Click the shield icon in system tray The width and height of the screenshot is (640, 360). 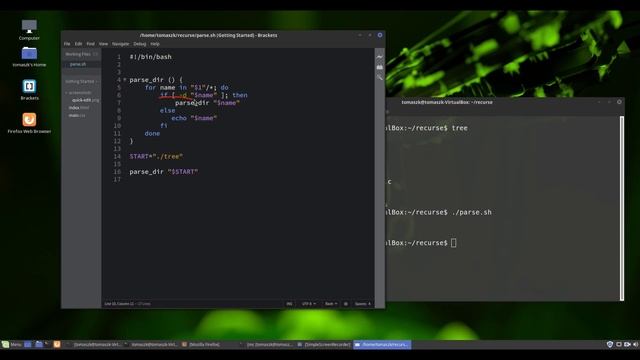click(x=610, y=344)
